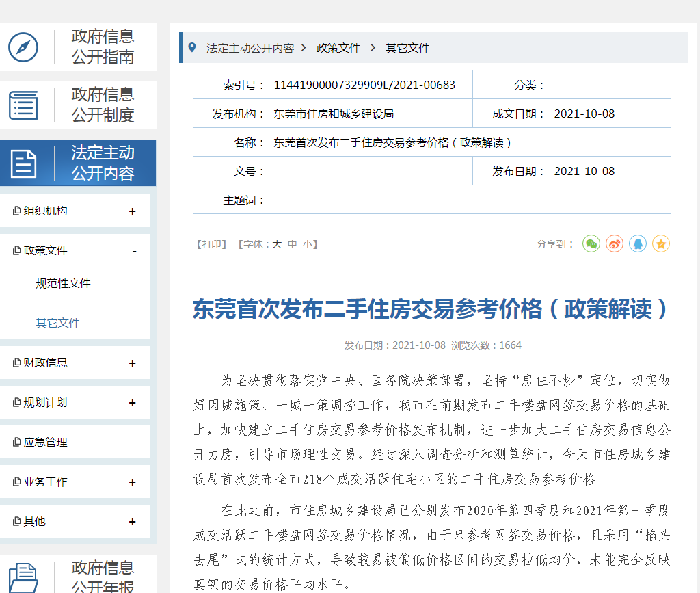
Task: Click the 发布日期 table value 2021-10-08
Action: tap(584, 171)
